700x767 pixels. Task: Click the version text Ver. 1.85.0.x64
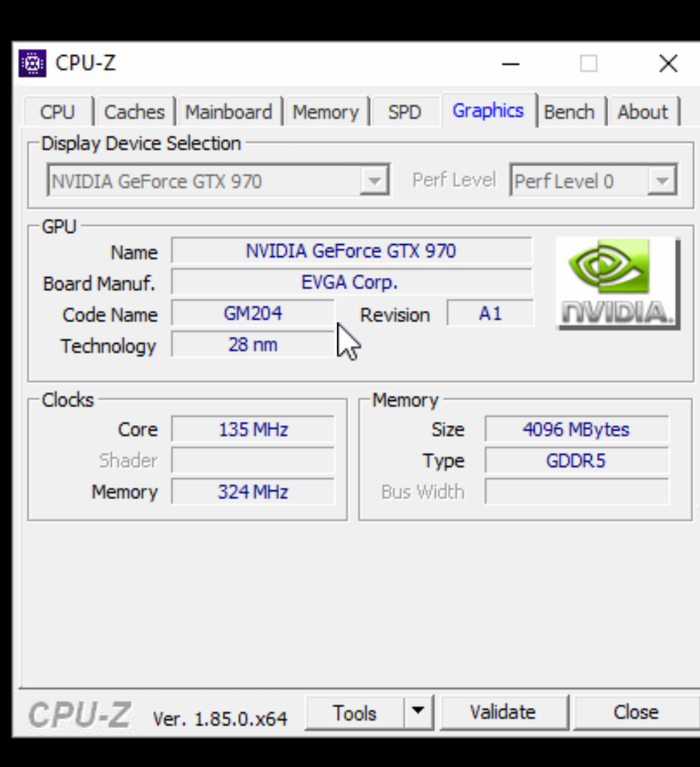click(x=220, y=719)
